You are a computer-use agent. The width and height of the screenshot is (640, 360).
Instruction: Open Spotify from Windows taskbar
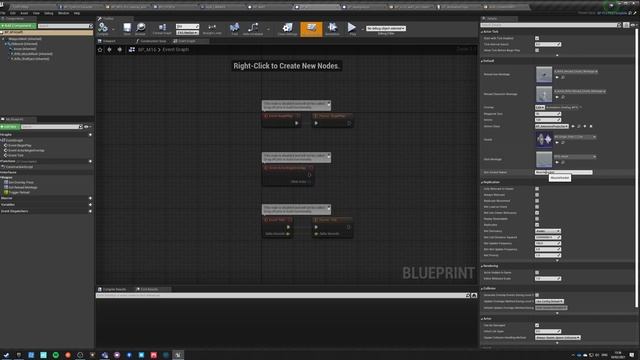pos(56,355)
